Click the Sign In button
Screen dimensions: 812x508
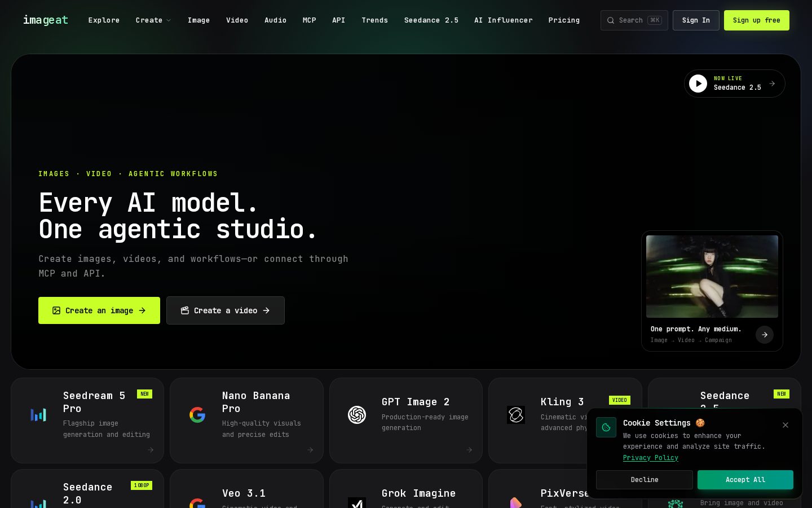(696, 20)
